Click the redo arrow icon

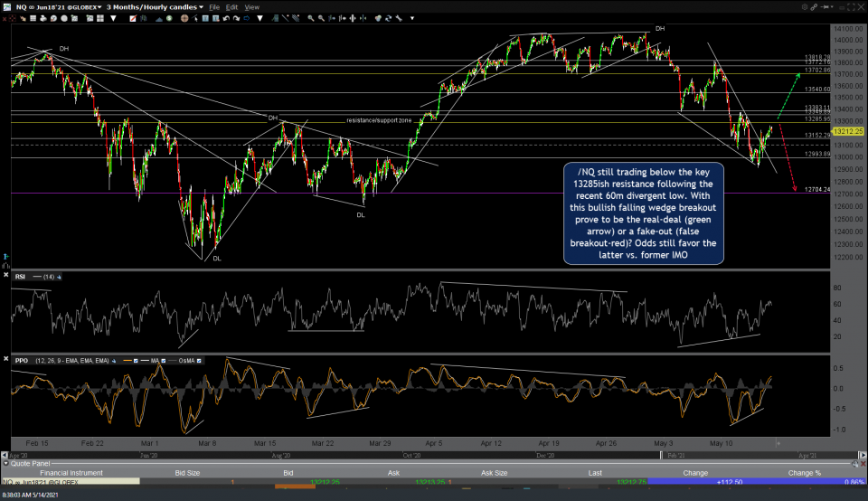236,18
